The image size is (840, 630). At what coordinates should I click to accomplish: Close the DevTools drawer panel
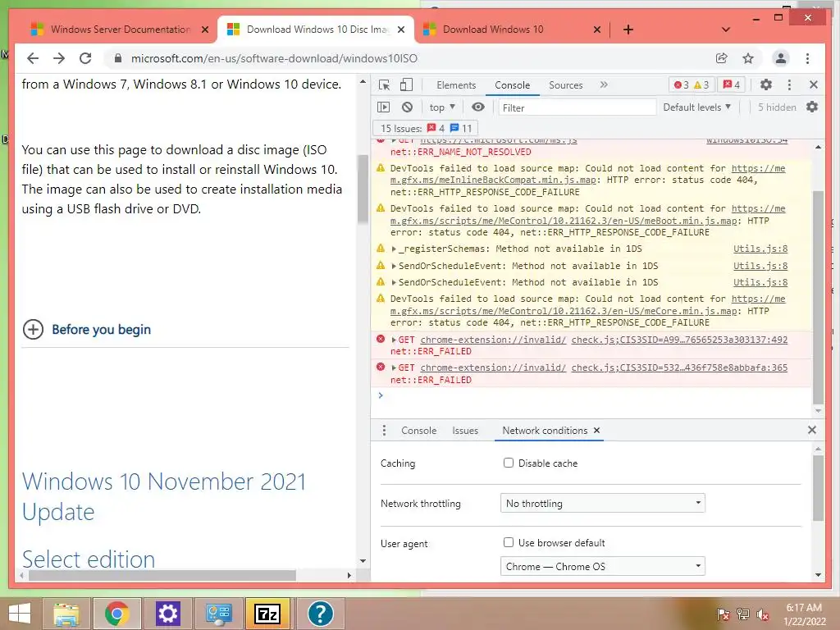pos(812,430)
